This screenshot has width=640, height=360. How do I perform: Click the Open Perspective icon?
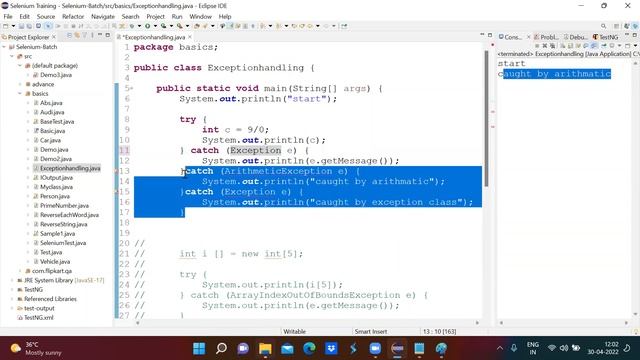[616, 26]
